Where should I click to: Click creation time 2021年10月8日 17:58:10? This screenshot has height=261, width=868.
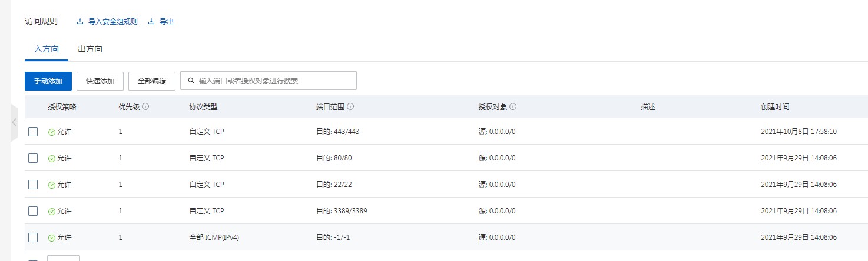[799, 132]
